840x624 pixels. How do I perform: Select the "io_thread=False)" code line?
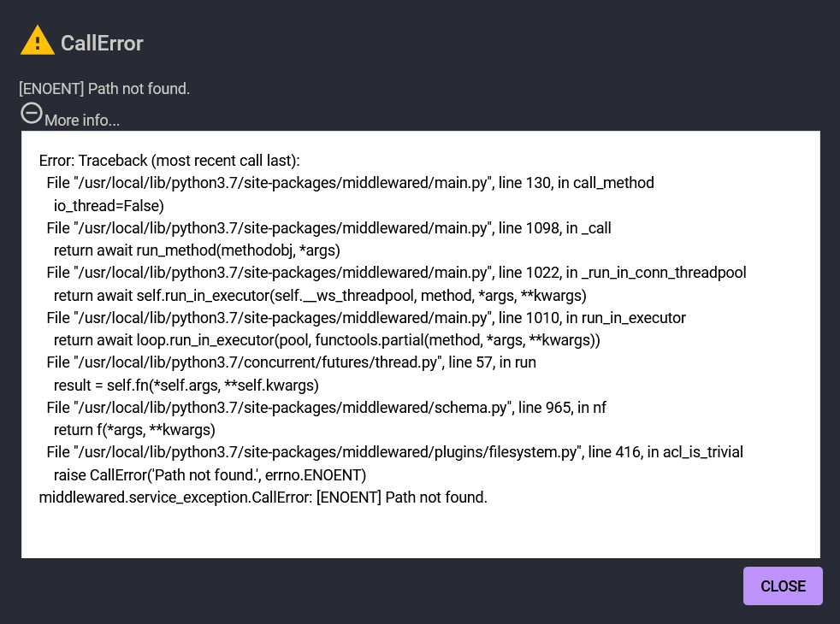pos(109,205)
